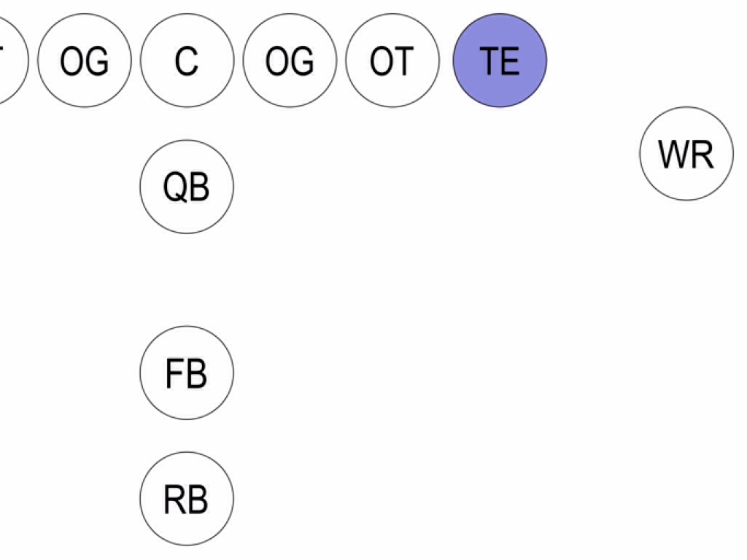Select the player lined up directly behind QB
This screenshot has height=560, width=747.
[x=187, y=373]
